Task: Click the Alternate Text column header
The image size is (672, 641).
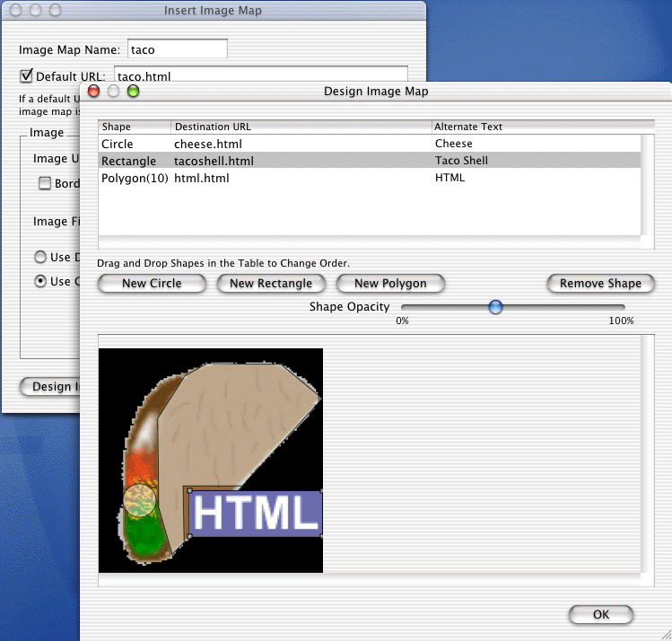Action: click(x=543, y=127)
